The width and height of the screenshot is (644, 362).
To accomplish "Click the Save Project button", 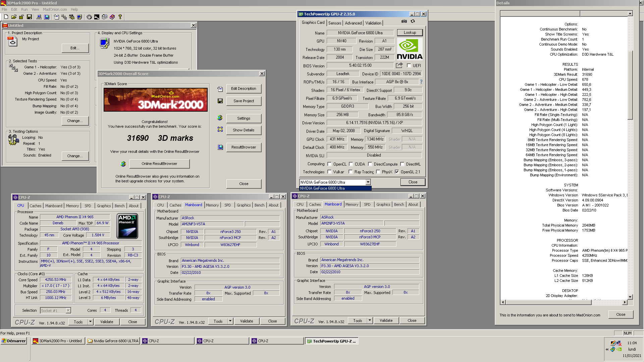I will click(x=244, y=101).
